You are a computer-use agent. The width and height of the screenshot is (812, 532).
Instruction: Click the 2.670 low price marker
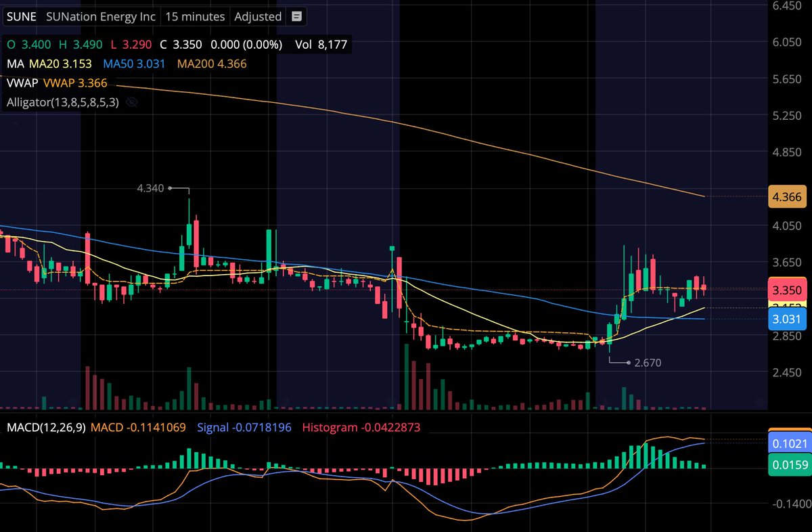coord(648,363)
